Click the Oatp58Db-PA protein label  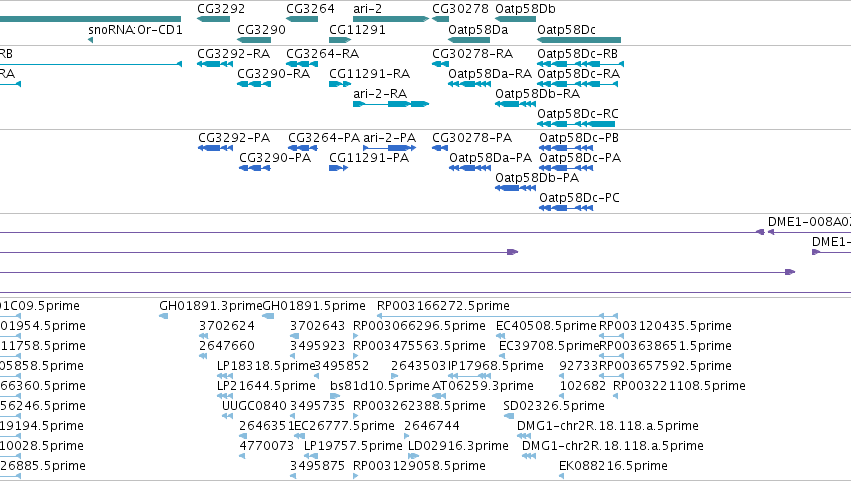point(537,178)
